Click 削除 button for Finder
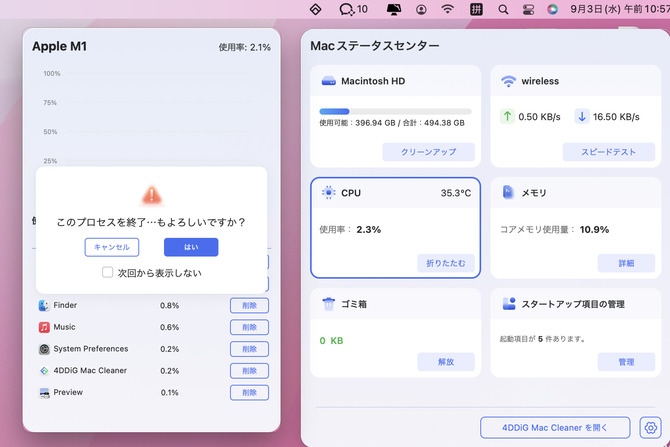Screen dimensions: 670x447 pyautogui.click(x=249, y=306)
